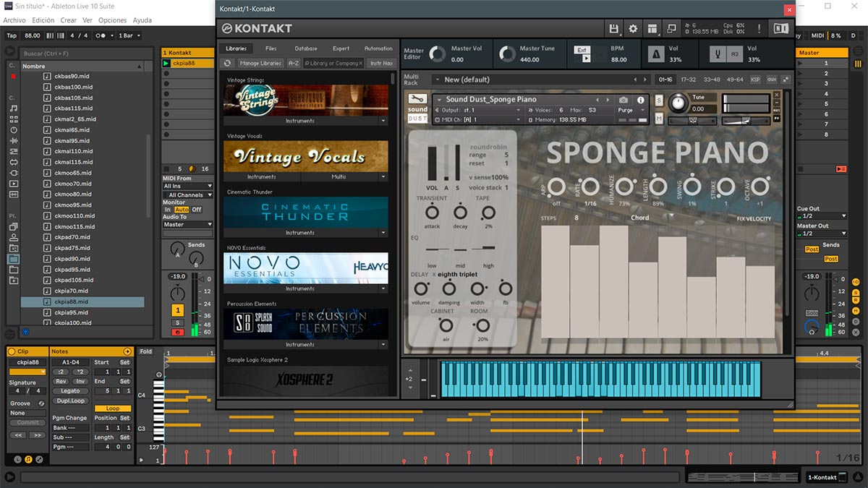The image size is (868, 488).
Task: Click Kontakt minimized view icon
Action: click(671, 28)
